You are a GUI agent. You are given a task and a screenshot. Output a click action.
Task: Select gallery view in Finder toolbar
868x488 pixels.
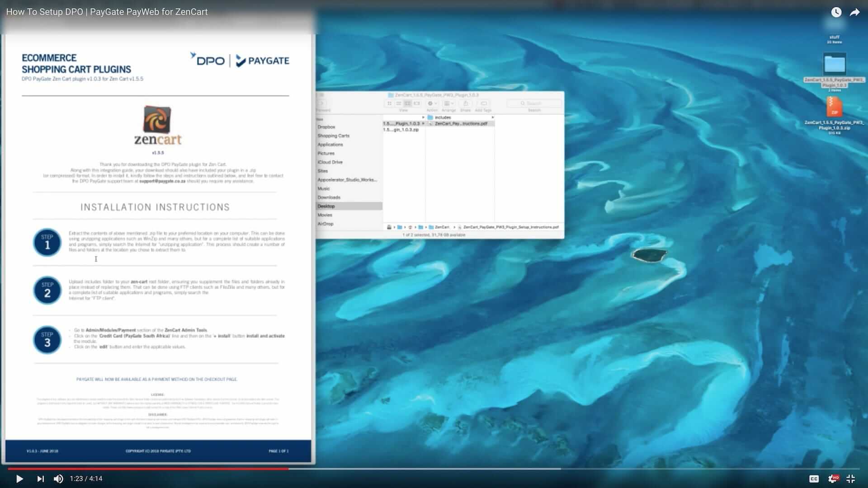pyautogui.click(x=417, y=103)
